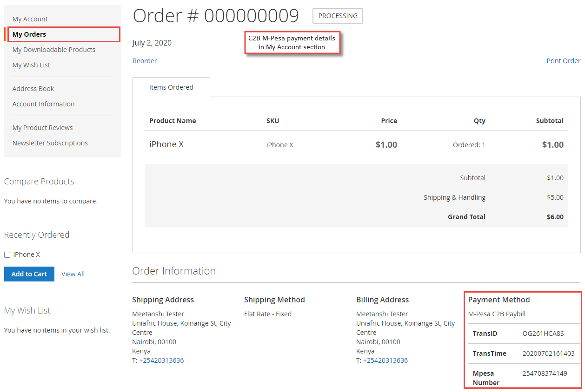Go to Account Information
This screenshot has height=392, width=585.
tap(44, 104)
